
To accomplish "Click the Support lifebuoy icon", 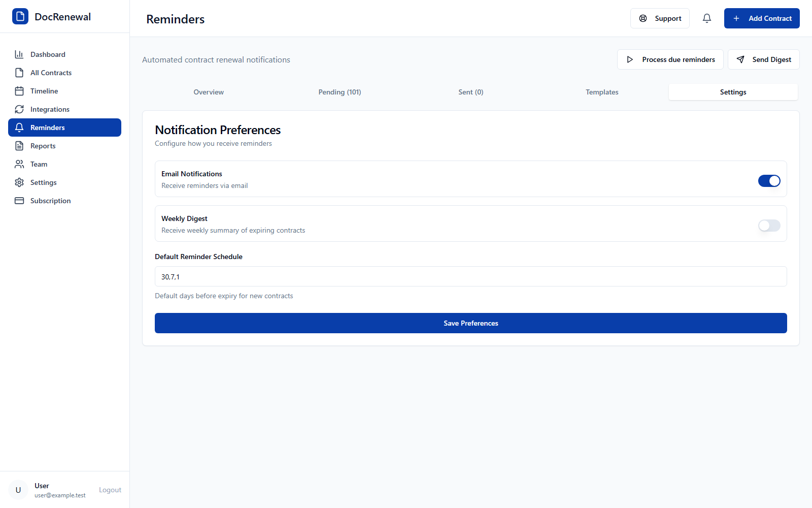I will coord(643,18).
